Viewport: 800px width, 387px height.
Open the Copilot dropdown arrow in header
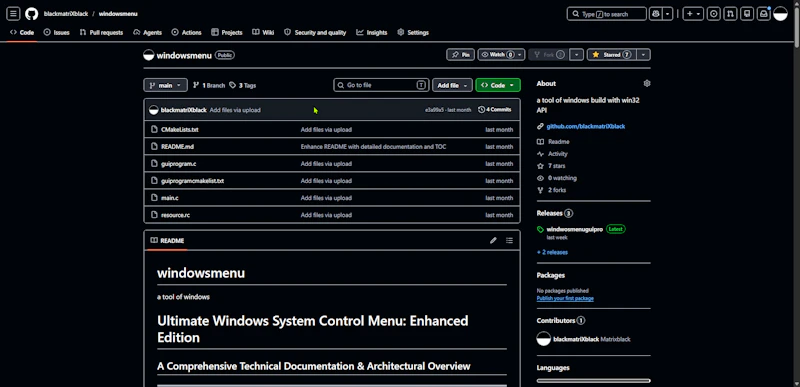pos(667,14)
